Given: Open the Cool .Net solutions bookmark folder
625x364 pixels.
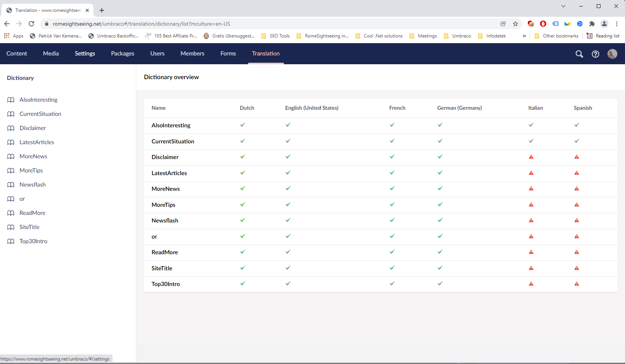Looking at the screenshot, I should click(x=379, y=36).
